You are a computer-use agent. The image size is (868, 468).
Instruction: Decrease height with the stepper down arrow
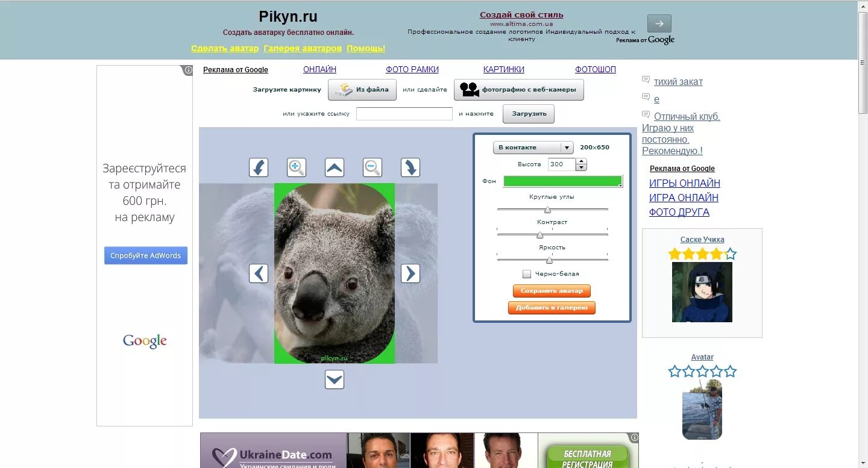tap(581, 167)
